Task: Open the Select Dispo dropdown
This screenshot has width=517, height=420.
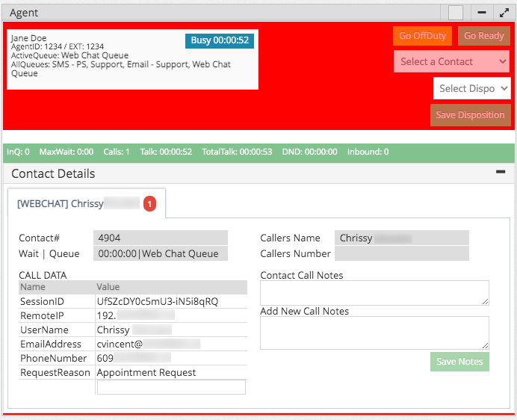Action: click(472, 88)
